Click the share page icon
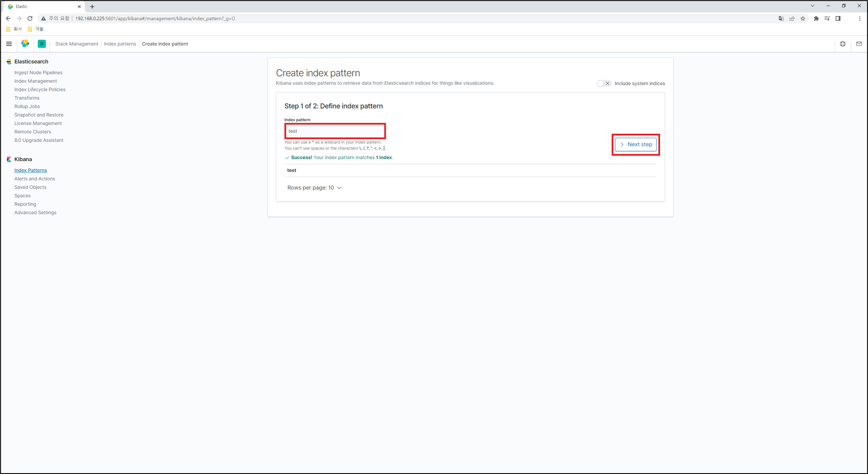 coord(792,19)
